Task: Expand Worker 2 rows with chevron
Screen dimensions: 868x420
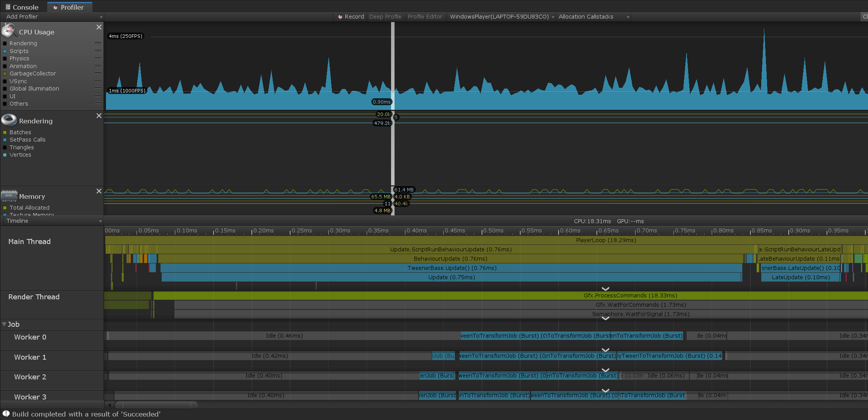Action: pyautogui.click(x=605, y=390)
